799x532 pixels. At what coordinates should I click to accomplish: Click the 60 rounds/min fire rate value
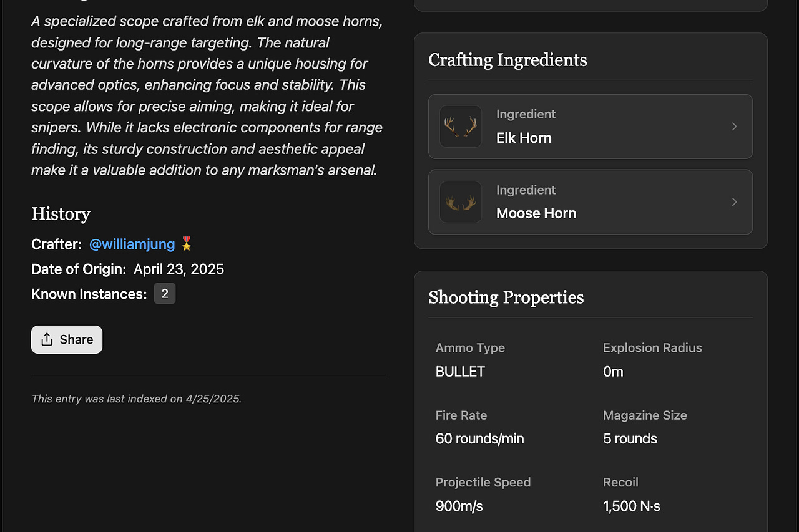click(x=479, y=438)
